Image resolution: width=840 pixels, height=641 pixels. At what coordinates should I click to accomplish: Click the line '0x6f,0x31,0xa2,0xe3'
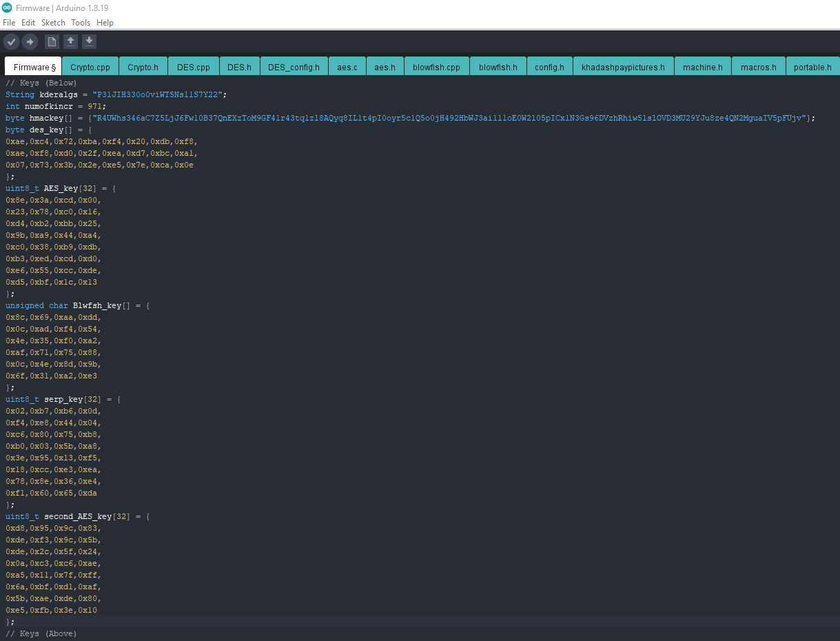pos(52,376)
